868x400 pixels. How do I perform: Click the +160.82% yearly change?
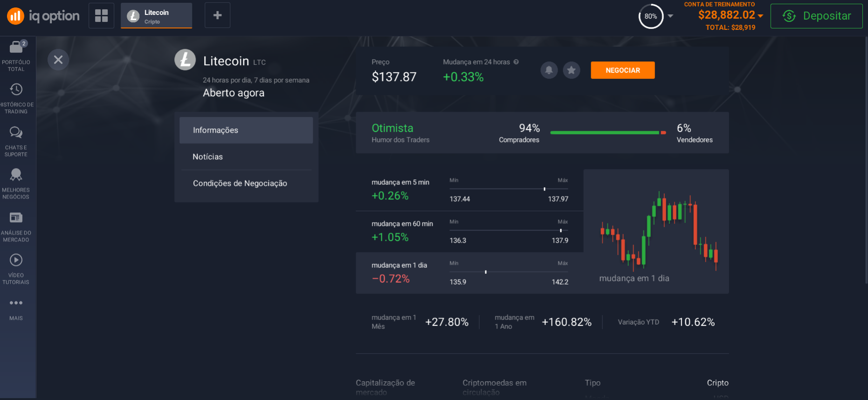click(566, 322)
